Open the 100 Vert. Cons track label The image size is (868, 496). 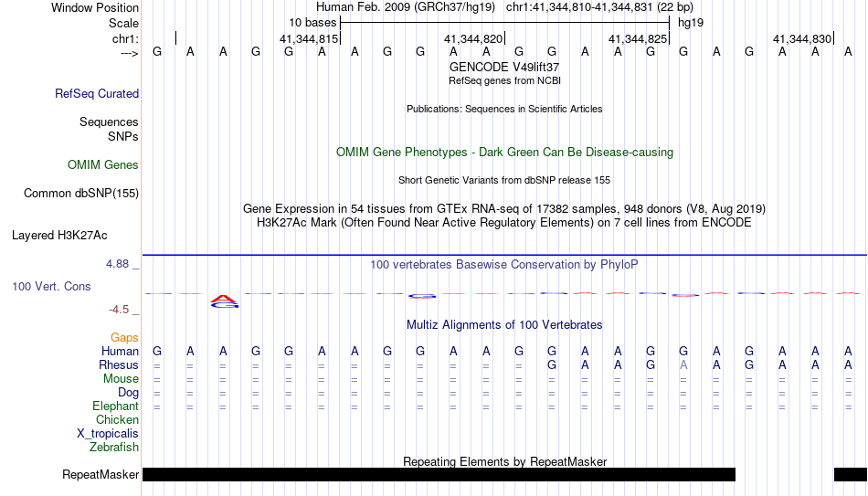coord(51,286)
